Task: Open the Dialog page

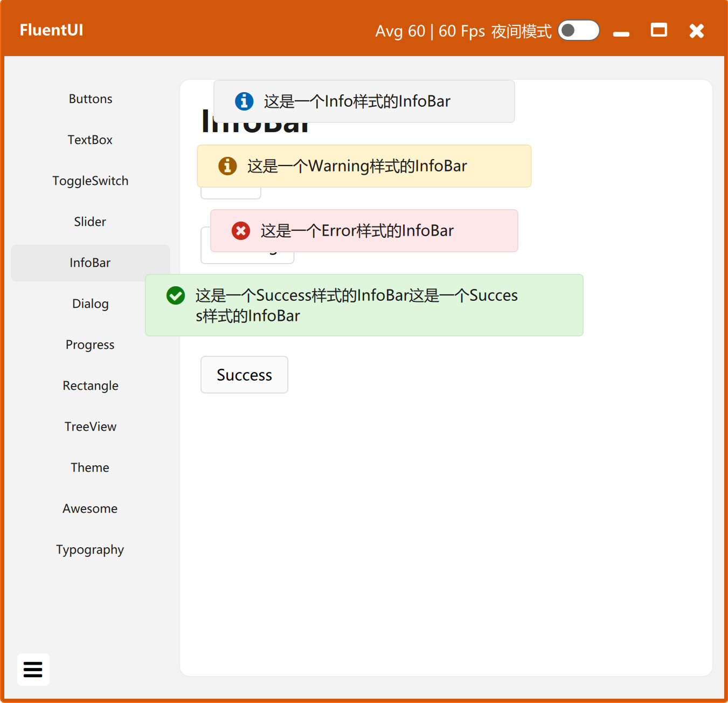Action: tap(91, 304)
